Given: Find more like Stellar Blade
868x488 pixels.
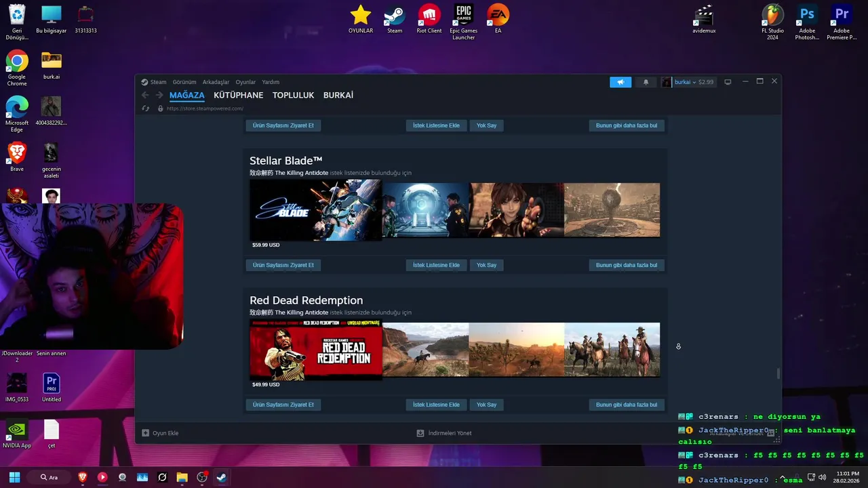Looking at the screenshot, I should pyautogui.click(x=627, y=265).
